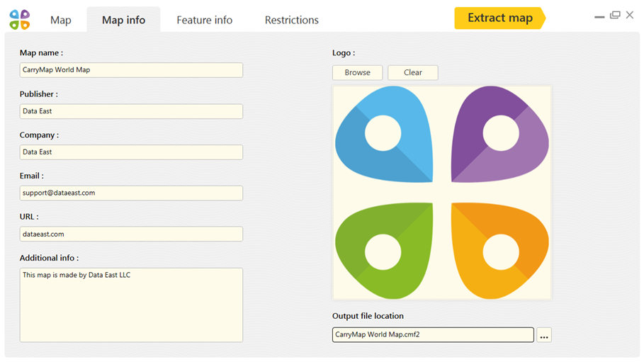644x362 pixels.
Task: Click inside the Additional info text area
Action: point(131,305)
